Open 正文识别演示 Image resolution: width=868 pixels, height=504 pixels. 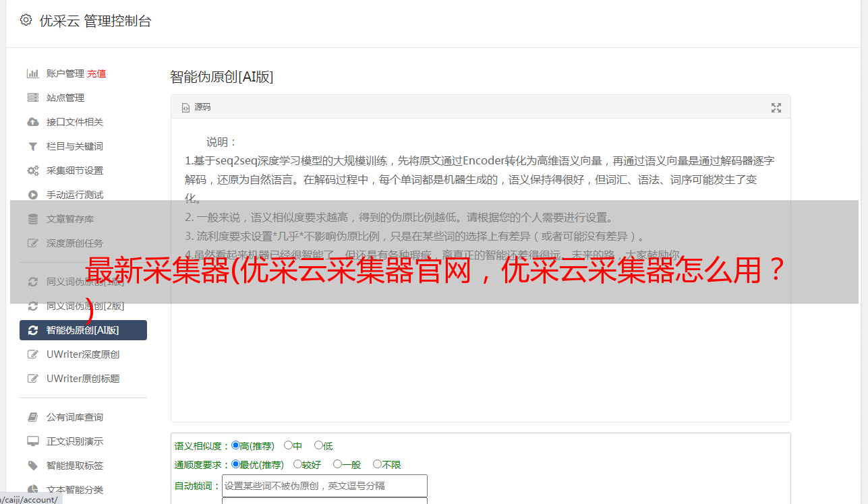pyautogui.click(x=75, y=441)
